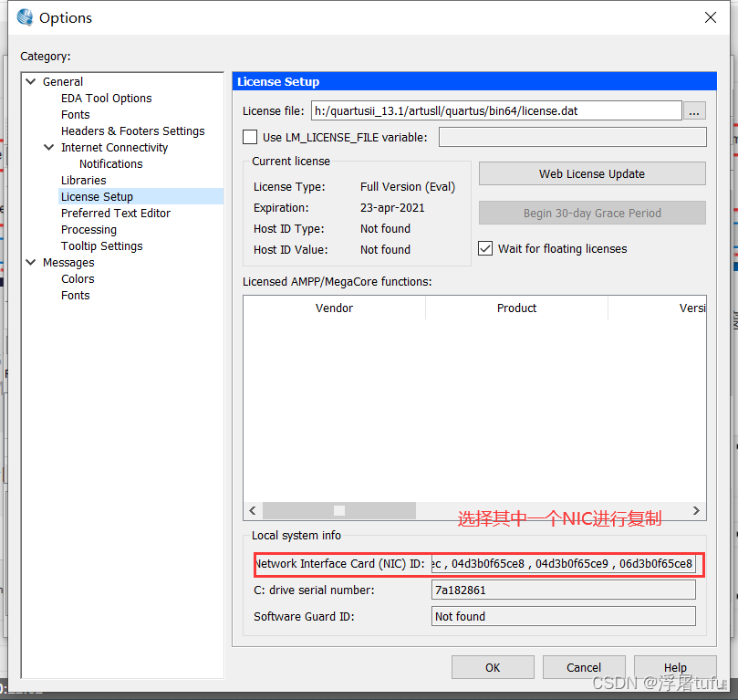Click expiration date 23-apr-2021
Image resolution: width=738 pixels, height=700 pixels.
click(392, 207)
